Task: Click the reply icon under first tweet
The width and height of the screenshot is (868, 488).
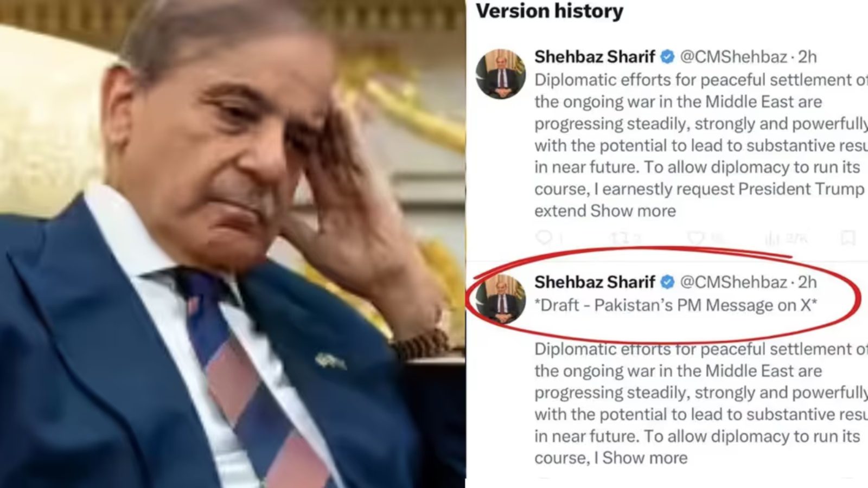Action: (544, 237)
